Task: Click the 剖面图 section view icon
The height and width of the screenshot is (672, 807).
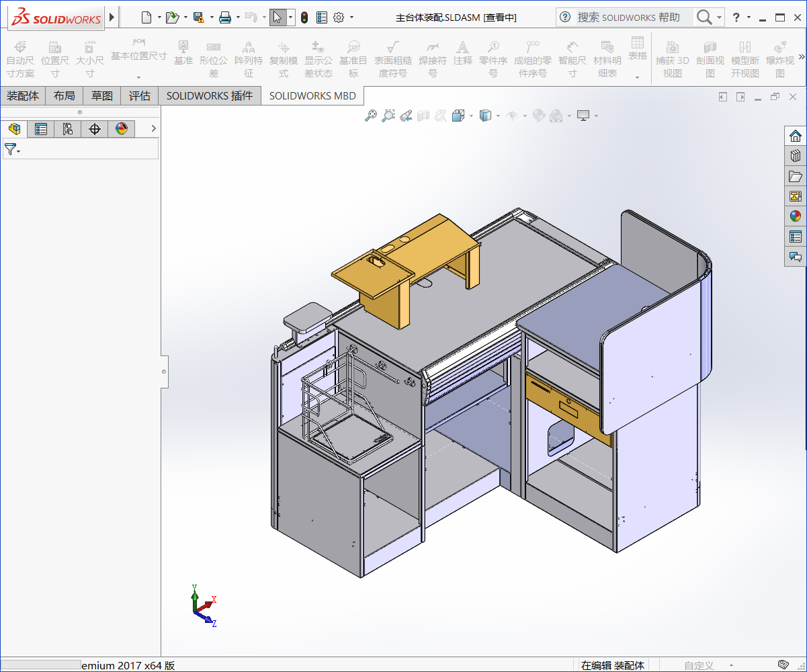Action: coord(710,58)
